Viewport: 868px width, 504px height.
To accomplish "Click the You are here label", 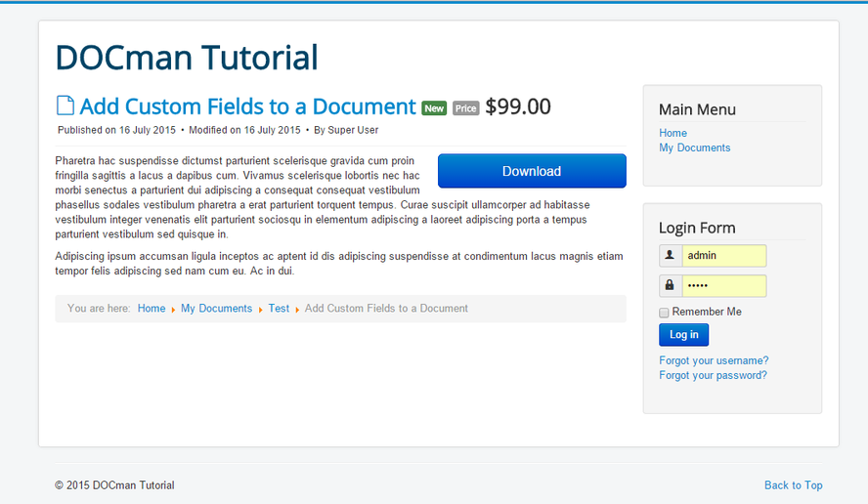I will [x=99, y=308].
